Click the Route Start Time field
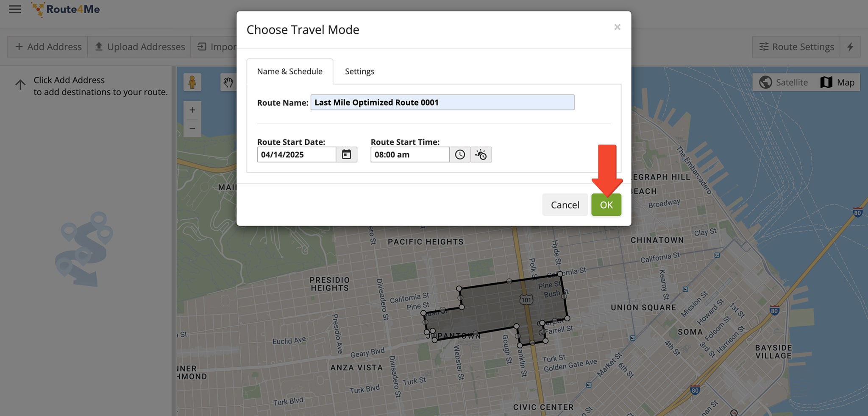Image resolution: width=868 pixels, height=416 pixels. 409,154
